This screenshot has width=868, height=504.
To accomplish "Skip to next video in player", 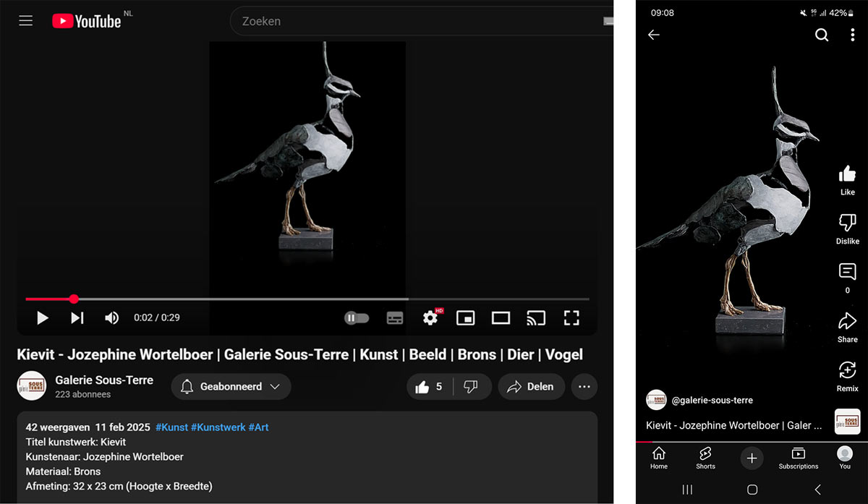I will 77,317.
